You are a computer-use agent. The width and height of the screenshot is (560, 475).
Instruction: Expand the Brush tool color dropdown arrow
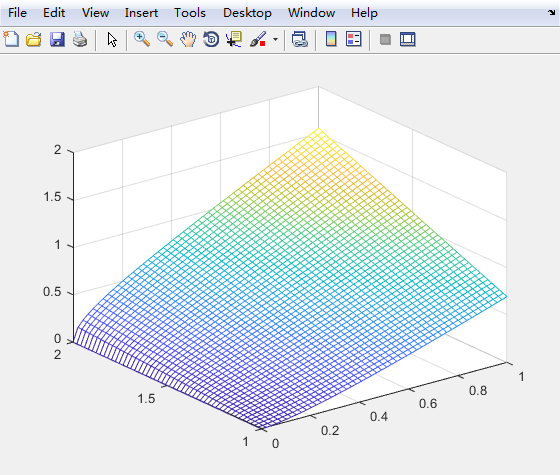click(x=275, y=39)
